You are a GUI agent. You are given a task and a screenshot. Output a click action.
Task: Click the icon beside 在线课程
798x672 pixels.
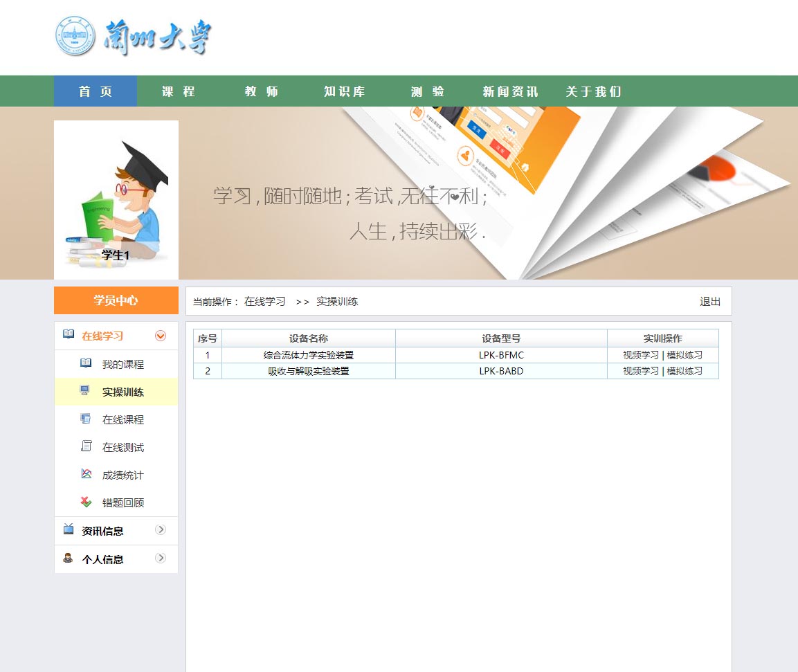tap(86, 419)
